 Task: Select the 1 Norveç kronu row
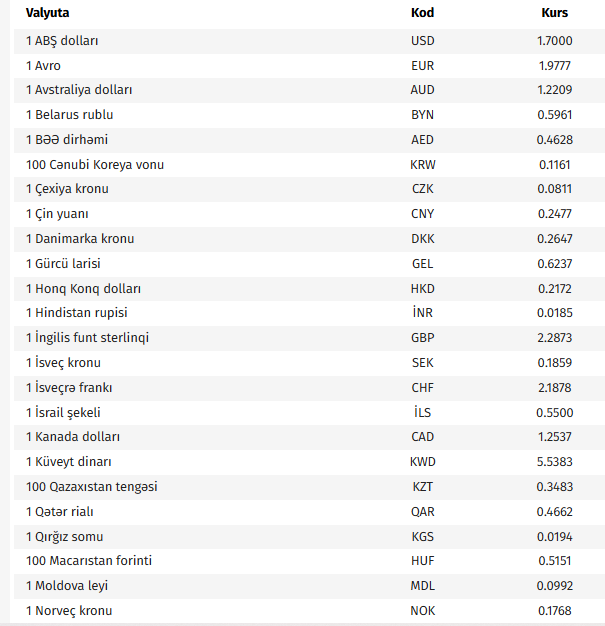[x=69, y=611]
